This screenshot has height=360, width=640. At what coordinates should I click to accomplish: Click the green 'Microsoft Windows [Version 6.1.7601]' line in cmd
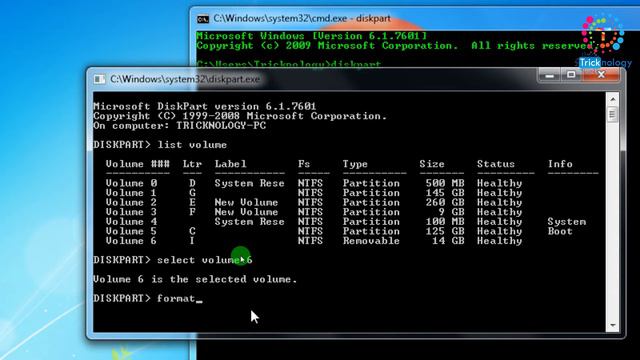coord(311,36)
